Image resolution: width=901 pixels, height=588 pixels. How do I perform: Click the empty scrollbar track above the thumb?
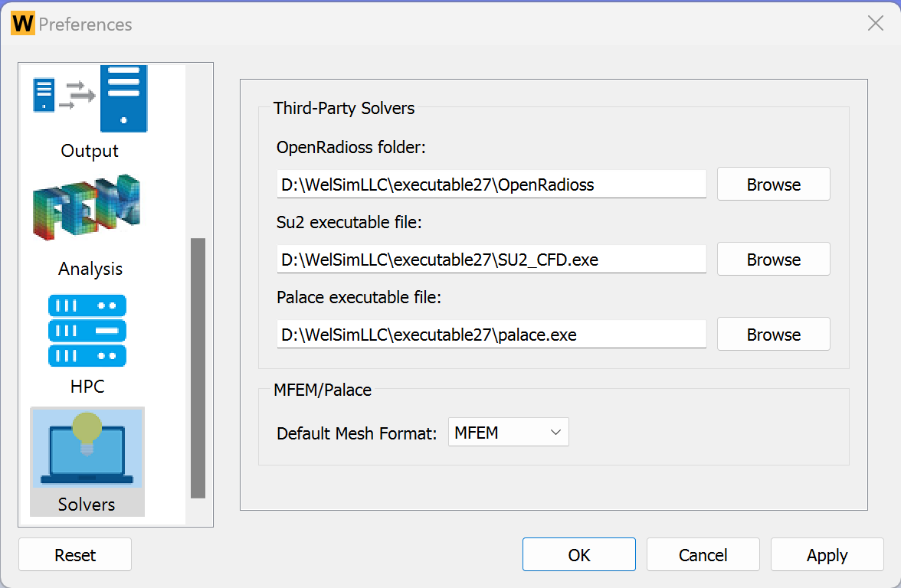(x=198, y=153)
